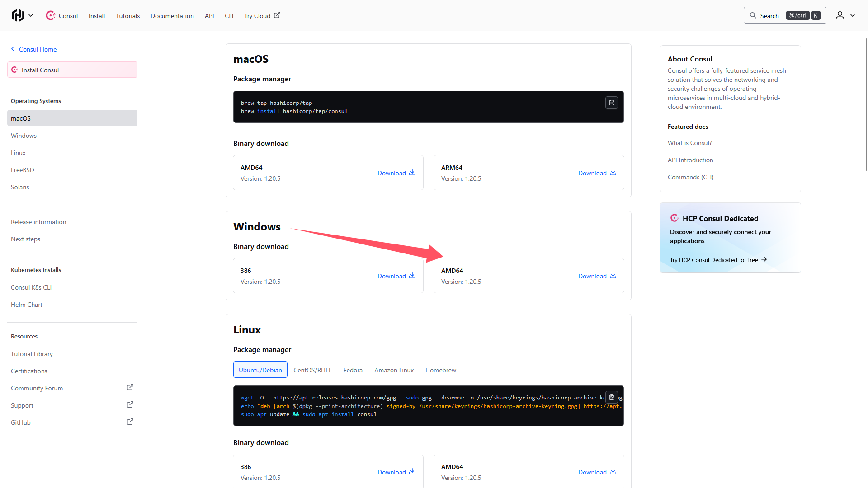This screenshot has height=488, width=868.
Task: Open Community Forum external link icon
Action: coord(130,388)
